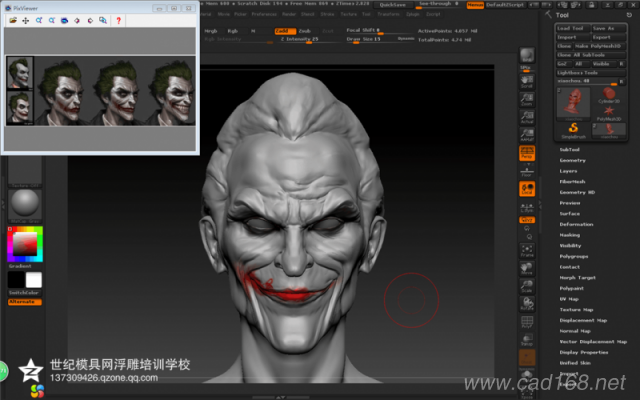Open the Transform menu
The height and width of the screenshot is (400, 640).
click(388, 14)
